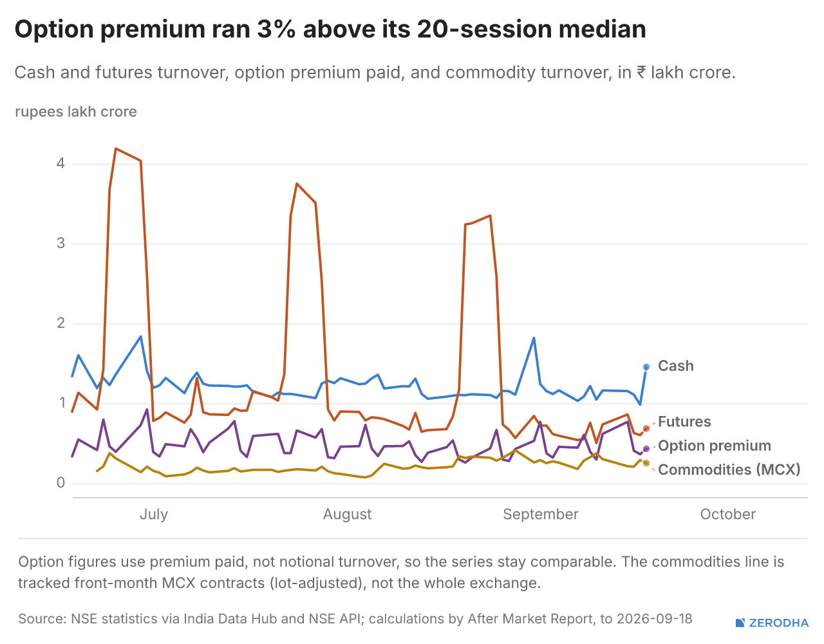Click the gold Commodities endpoint dot

click(x=646, y=463)
